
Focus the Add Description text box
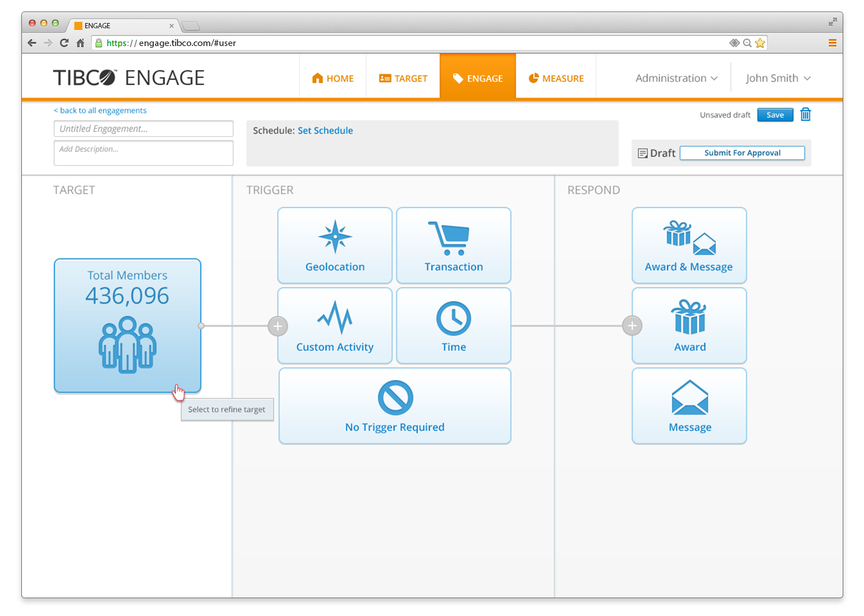click(143, 153)
